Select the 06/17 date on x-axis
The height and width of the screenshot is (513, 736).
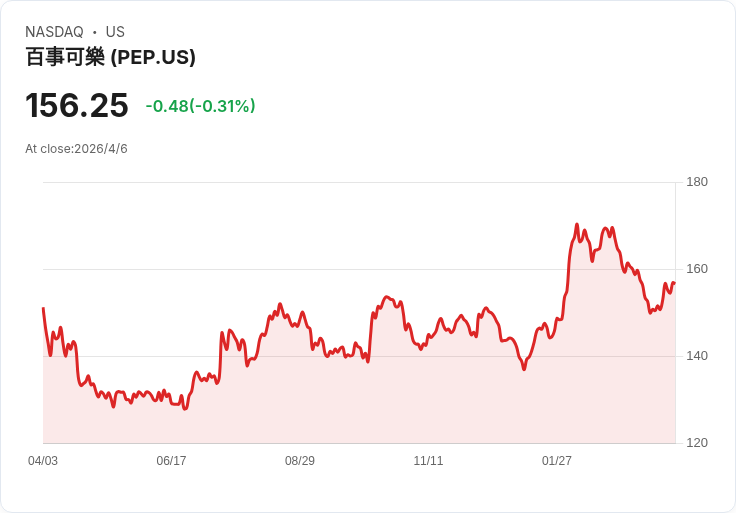tap(171, 461)
